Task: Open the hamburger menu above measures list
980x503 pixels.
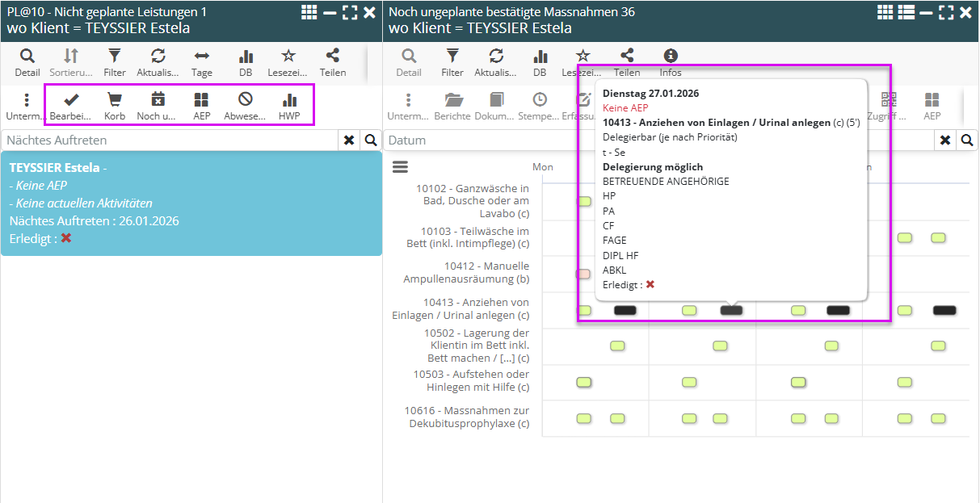Action: pyautogui.click(x=400, y=167)
